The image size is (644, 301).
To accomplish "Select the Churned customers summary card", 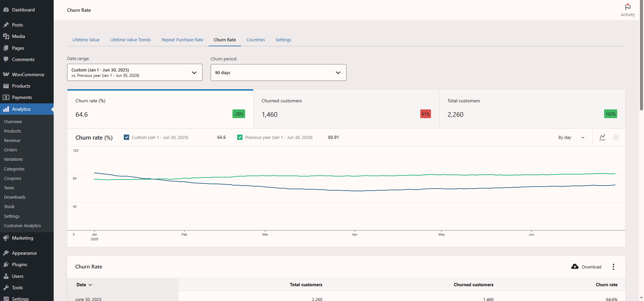I will [346, 109].
